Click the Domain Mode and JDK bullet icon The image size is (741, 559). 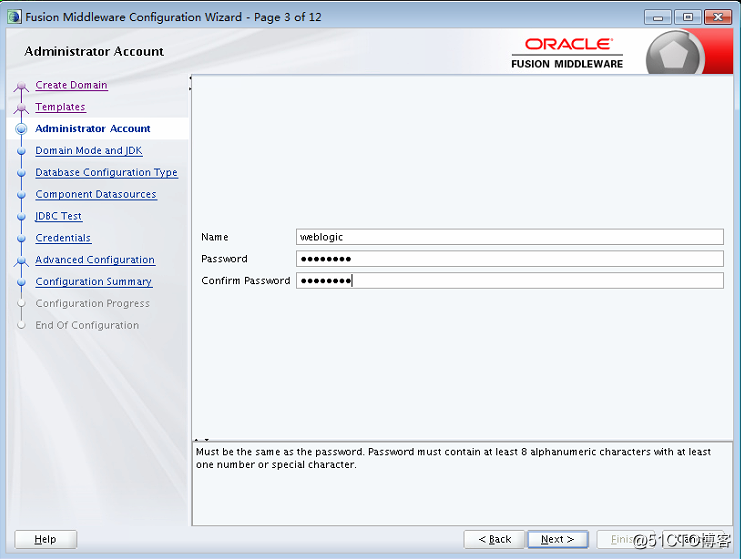pos(21,151)
